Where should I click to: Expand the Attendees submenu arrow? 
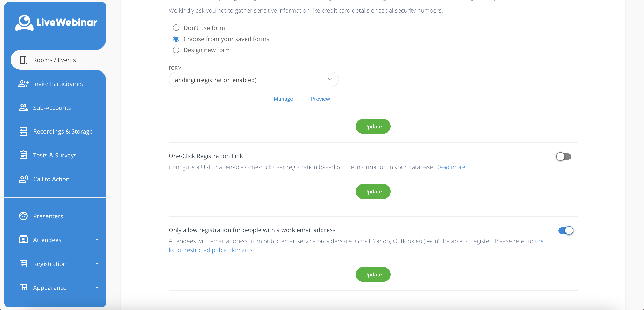pyautogui.click(x=97, y=240)
